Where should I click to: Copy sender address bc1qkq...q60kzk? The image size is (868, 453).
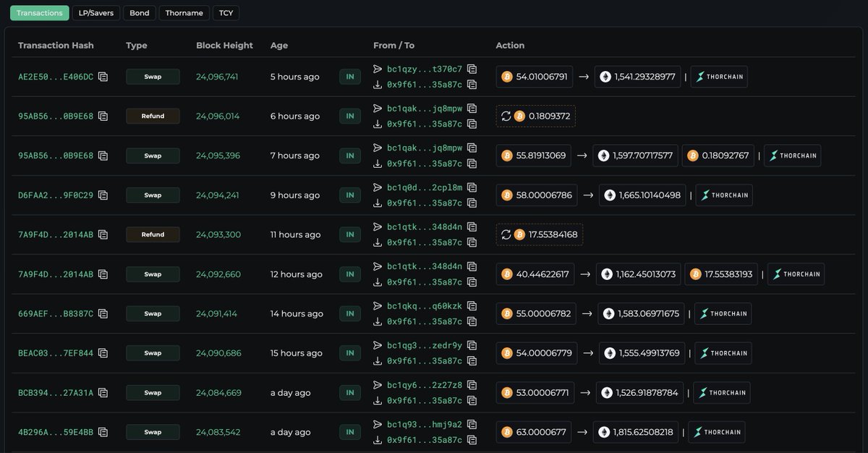[472, 306]
